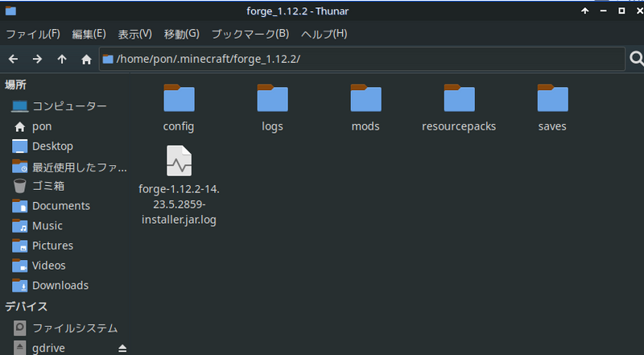
Task: Eject gdrive with the eject icon
Action: coord(122,348)
